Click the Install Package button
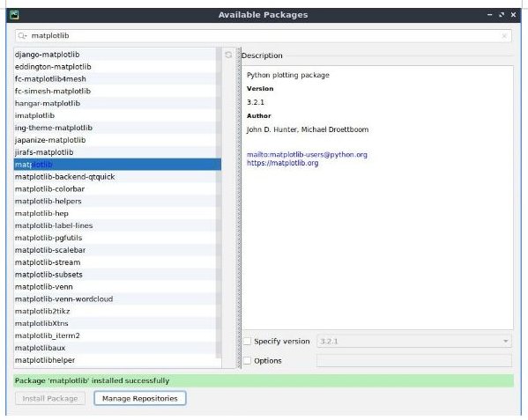This screenshot has height=420, width=528. [x=50, y=399]
